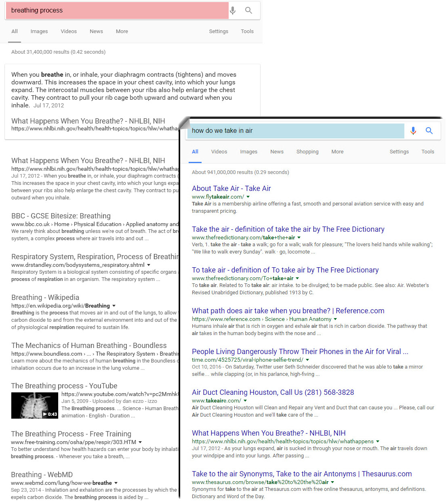Click gray magnifier search icon, left window
This screenshot has width=448, height=503.
point(249,10)
